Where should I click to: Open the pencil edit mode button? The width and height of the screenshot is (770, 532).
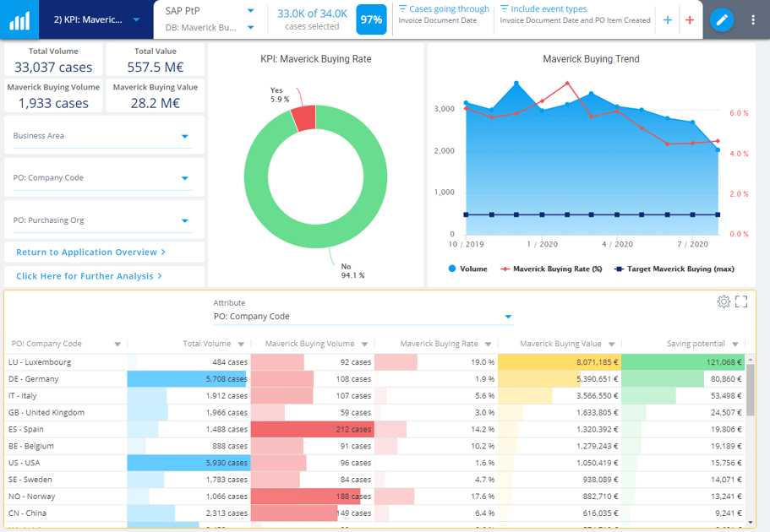pos(722,19)
